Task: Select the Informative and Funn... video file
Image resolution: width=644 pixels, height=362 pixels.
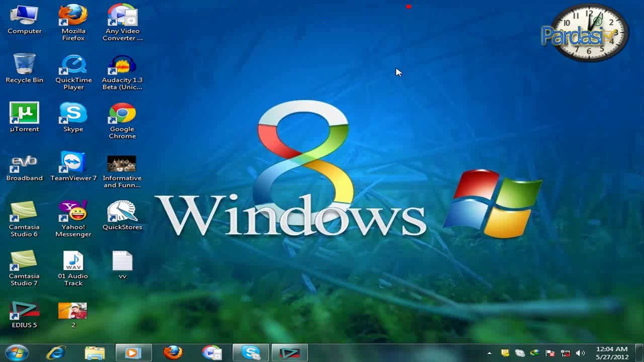Action: click(122, 171)
